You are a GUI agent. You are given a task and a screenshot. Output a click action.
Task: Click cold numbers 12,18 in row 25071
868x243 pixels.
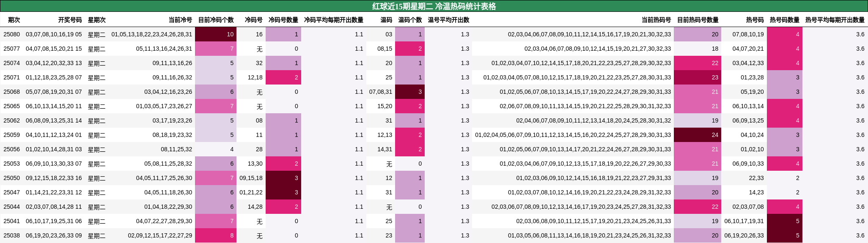(x=255, y=77)
